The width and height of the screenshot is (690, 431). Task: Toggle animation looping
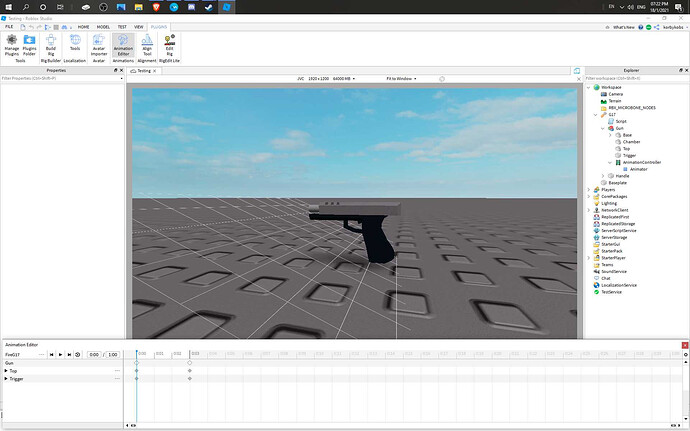coord(78,354)
